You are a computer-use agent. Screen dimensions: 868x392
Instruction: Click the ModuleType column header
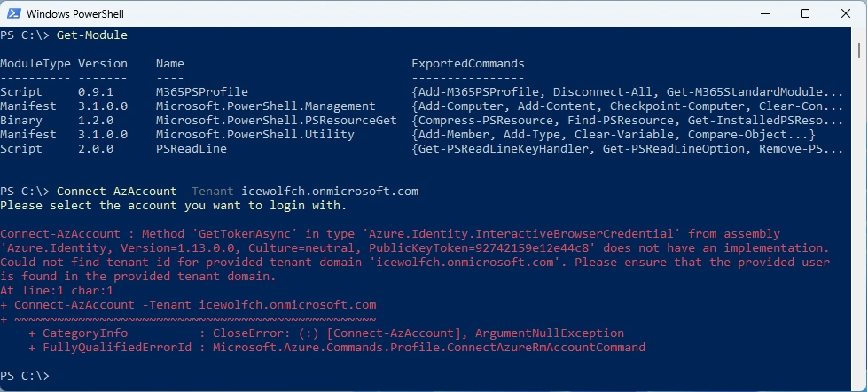coord(32,64)
